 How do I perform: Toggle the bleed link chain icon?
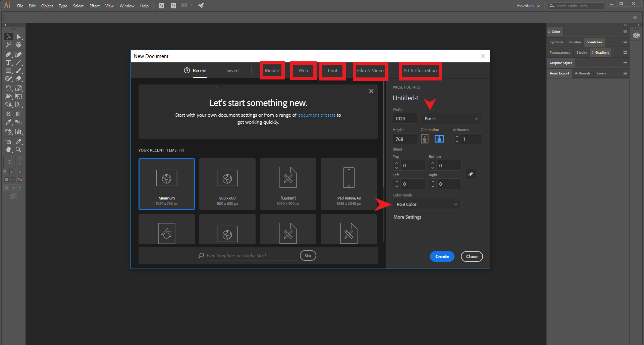point(471,174)
